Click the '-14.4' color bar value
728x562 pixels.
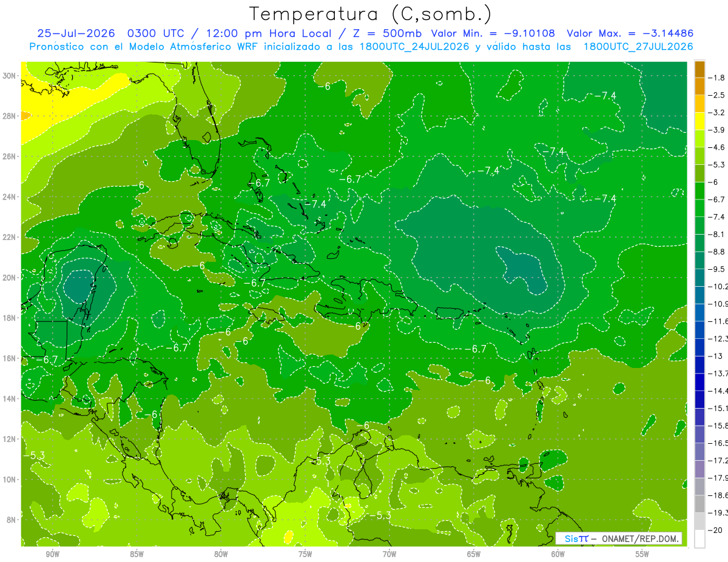[x=718, y=391]
